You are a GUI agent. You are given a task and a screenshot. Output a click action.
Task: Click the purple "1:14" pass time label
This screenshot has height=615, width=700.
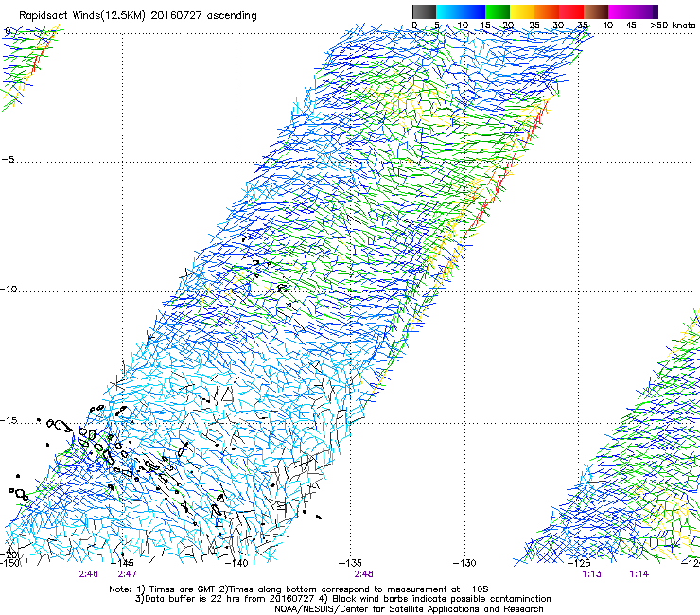(x=639, y=574)
